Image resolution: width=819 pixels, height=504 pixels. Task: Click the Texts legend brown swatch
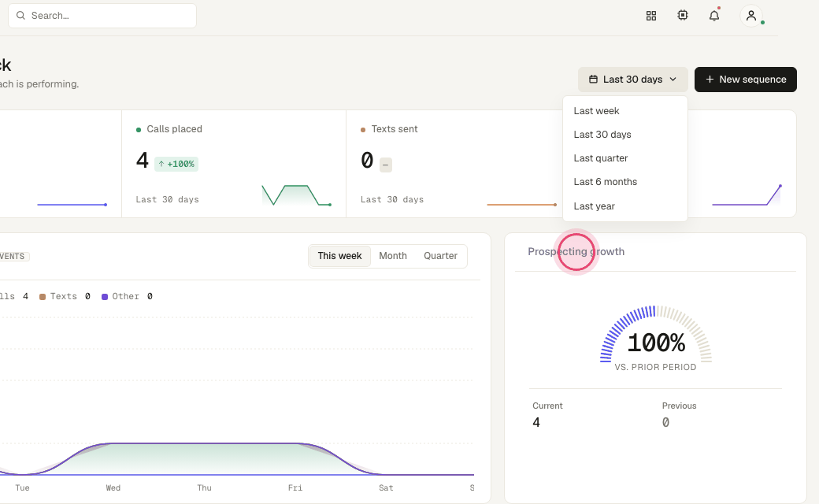click(x=43, y=297)
